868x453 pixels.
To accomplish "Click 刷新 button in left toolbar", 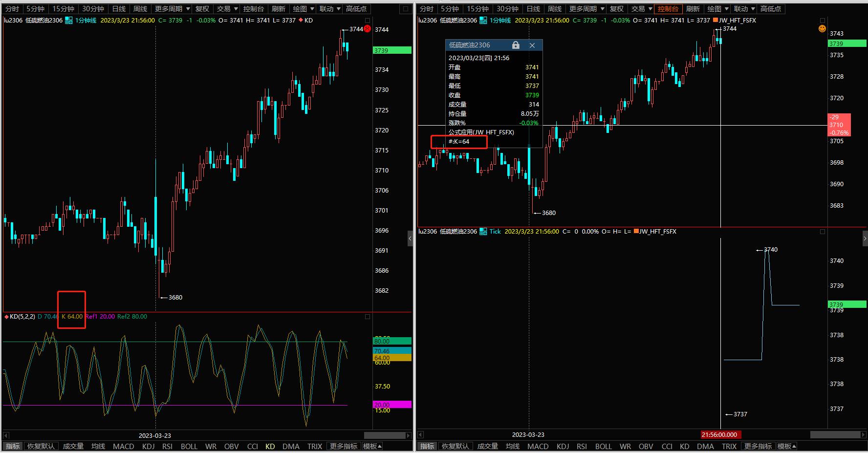I will coord(278,9).
